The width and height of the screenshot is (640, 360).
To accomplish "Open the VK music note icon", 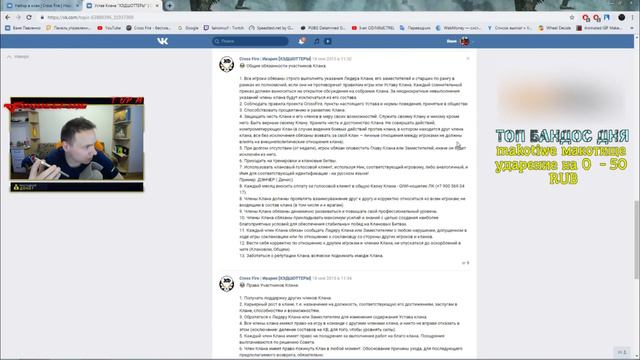I will tap(316, 41).
